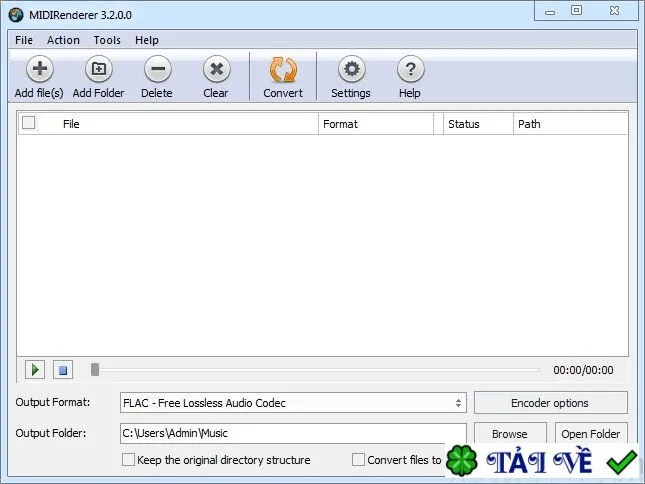The height and width of the screenshot is (484, 645).
Task: Click the question mark Help icon
Action: click(410, 69)
